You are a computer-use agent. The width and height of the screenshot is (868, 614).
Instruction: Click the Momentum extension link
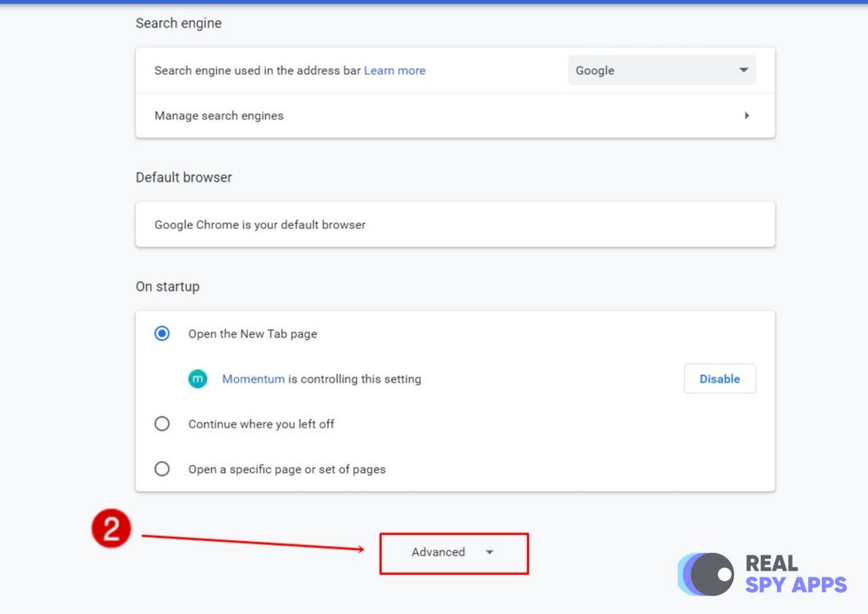(x=253, y=379)
